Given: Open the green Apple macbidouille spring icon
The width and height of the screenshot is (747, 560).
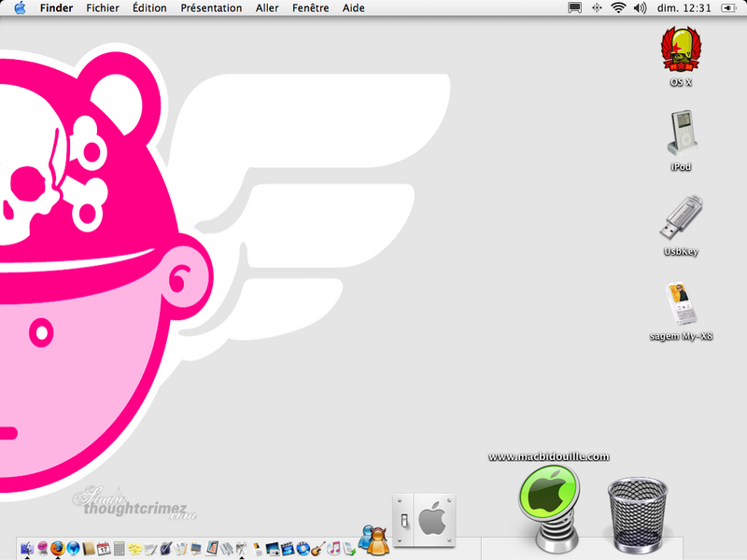Looking at the screenshot, I should click(550, 508).
